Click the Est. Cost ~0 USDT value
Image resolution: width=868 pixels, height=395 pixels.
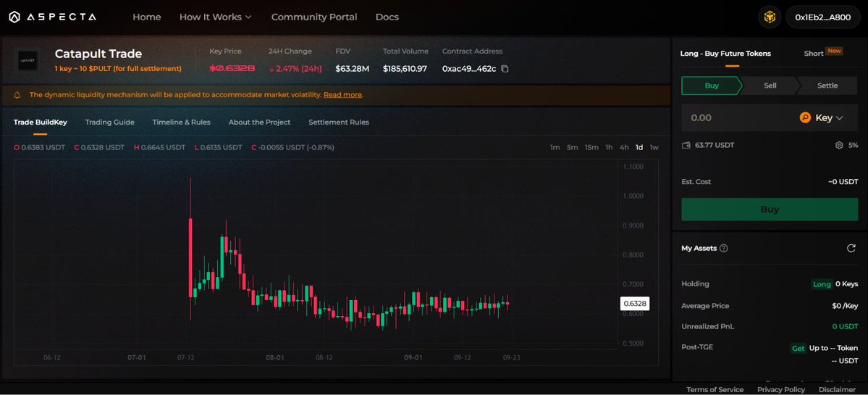843,182
